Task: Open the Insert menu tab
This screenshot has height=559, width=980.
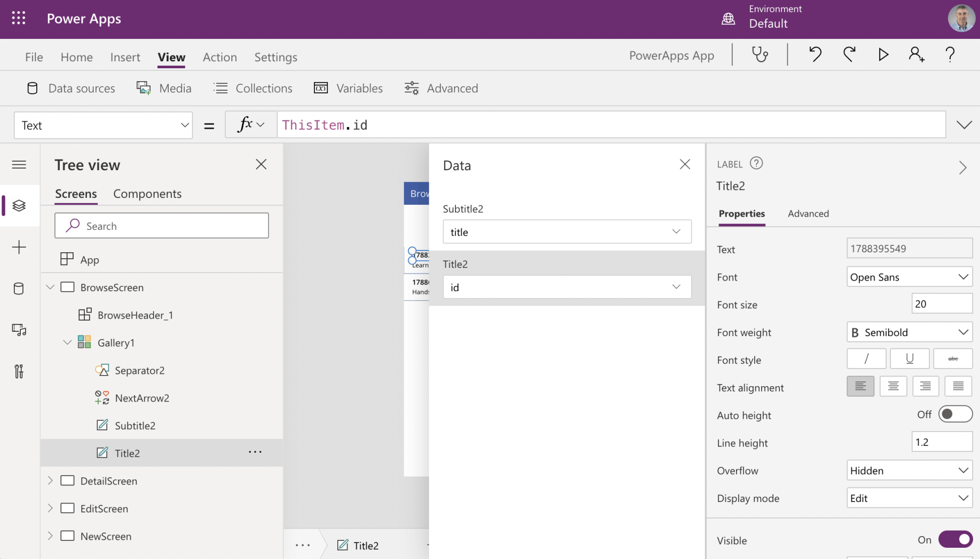Action: click(x=125, y=57)
